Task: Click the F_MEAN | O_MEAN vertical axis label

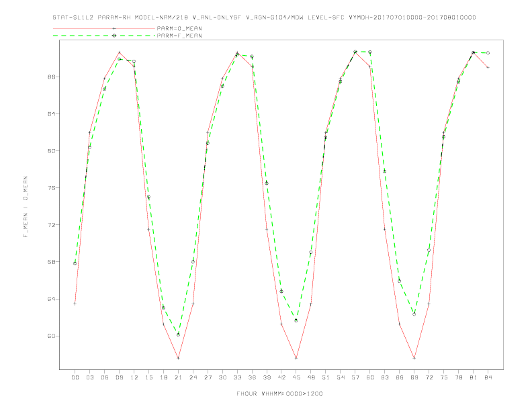Action: [26, 207]
